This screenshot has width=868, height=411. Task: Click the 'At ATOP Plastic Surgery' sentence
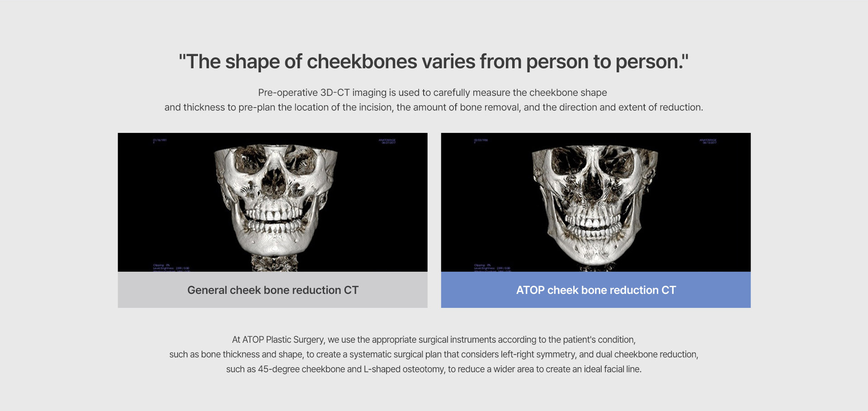(x=434, y=340)
